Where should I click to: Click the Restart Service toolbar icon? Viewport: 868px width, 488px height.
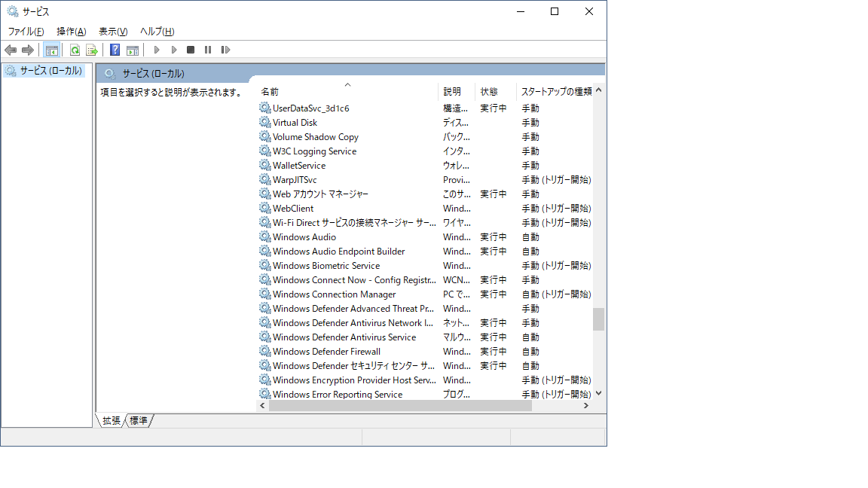[x=225, y=50]
